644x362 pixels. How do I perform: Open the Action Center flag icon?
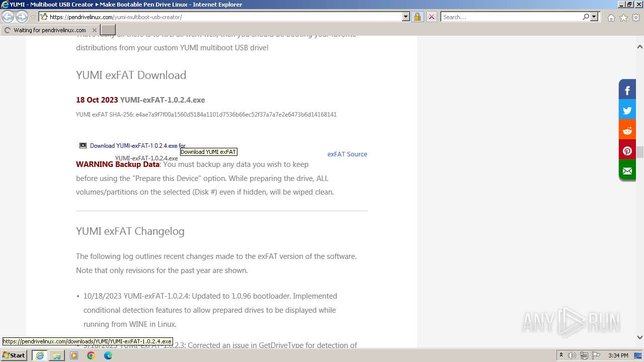(x=596, y=355)
